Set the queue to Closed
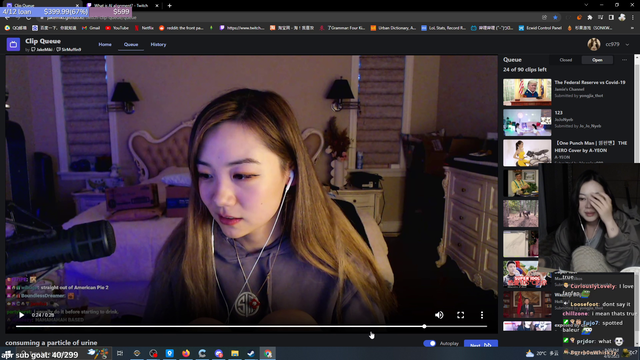The image size is (640, 360). pyautogui.click(x=566, y=60)
